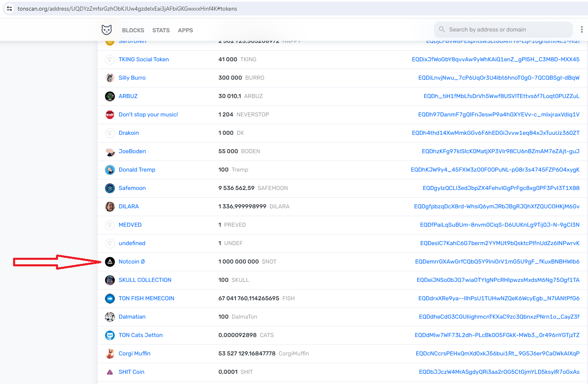Open the DILARA wallet address ending HKjM6Gv

[x=497, y=206]
